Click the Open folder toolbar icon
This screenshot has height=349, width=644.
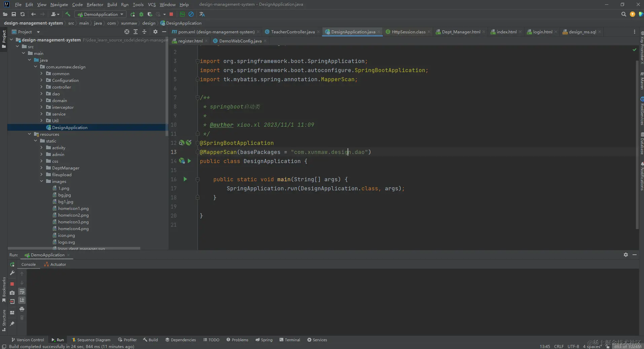5,14
